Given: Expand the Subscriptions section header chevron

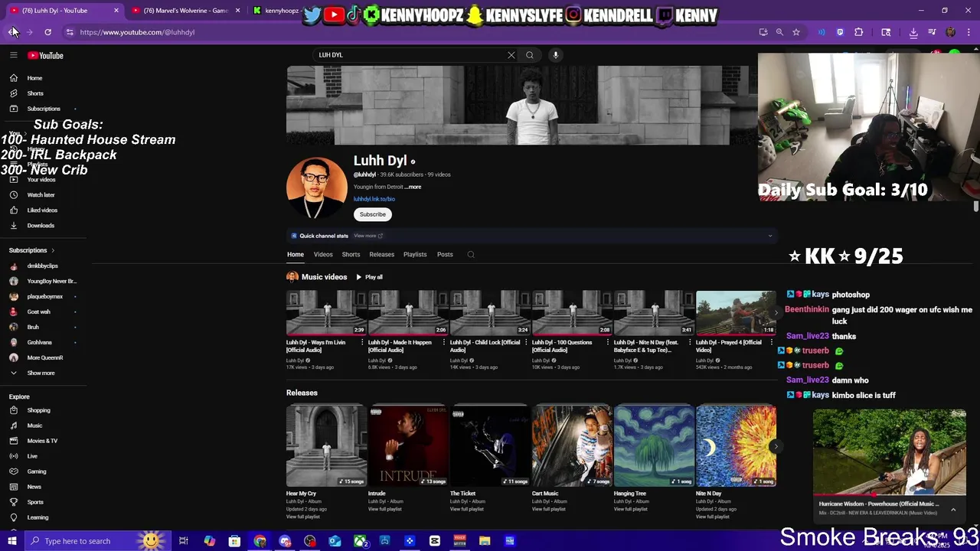Looking at the screenshot, I should [x=52, y=250].
